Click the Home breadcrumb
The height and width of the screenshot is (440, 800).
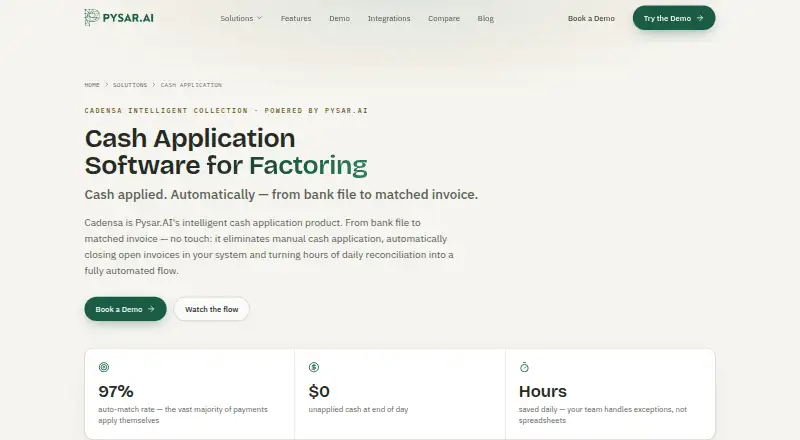pyautogui.click(x=92, y=85)
